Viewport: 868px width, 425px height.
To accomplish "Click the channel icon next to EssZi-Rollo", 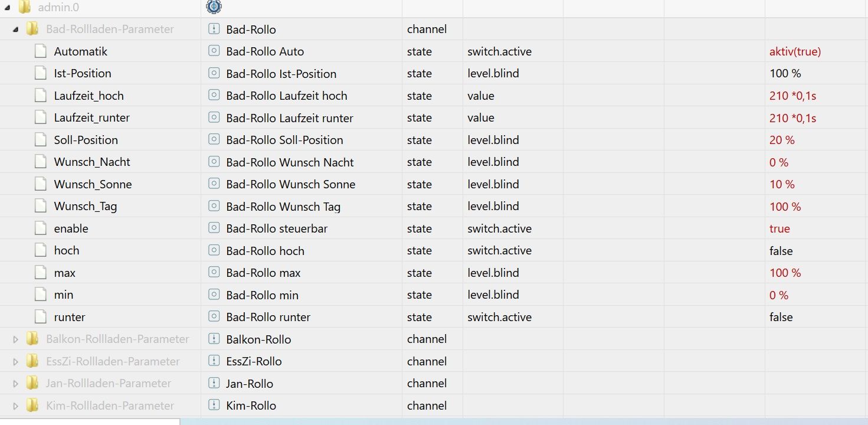I will coord(214,361).
